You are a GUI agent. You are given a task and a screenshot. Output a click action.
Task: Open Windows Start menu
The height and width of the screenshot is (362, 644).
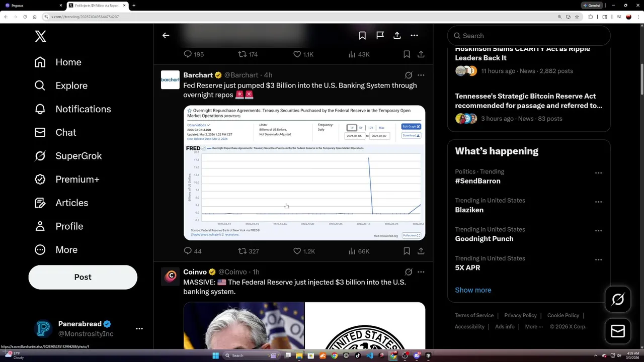pos(215,355)
